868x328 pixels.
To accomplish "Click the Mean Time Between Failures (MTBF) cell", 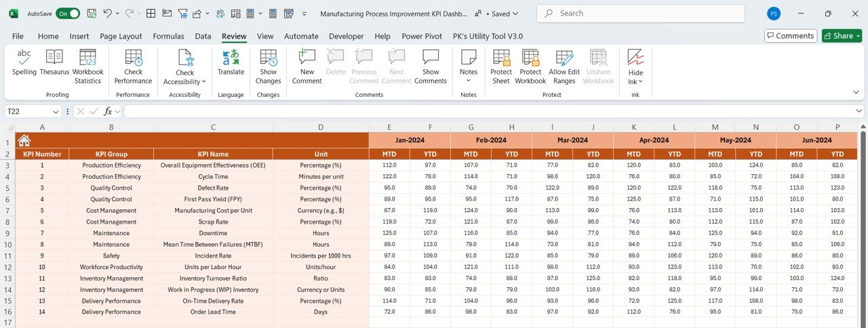I will 213,244.
